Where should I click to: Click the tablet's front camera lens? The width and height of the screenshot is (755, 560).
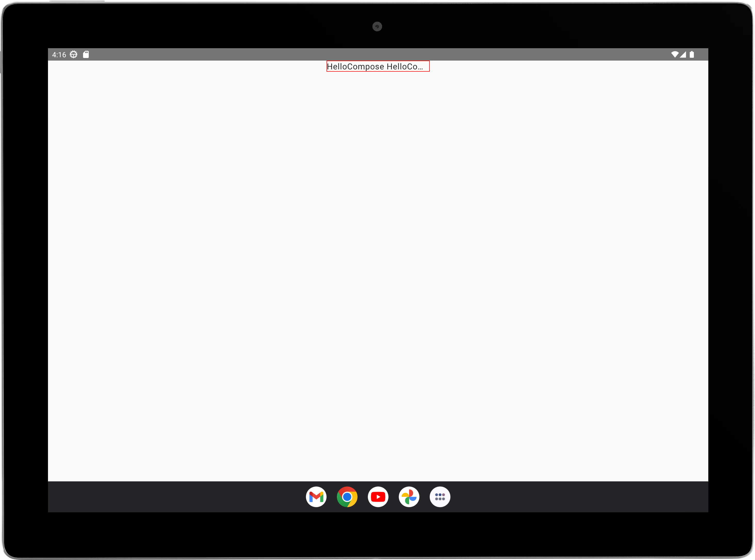[x=377, y=27]
